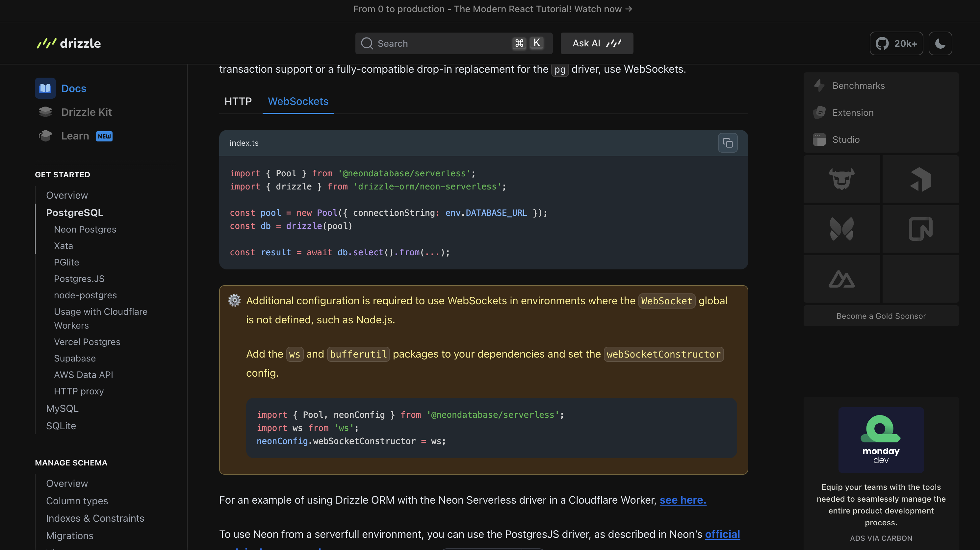Expand the MySQL section in sidebar
The width and height of the screenshot is (980, 550).
pyautogui.click(x=62, y=409)
